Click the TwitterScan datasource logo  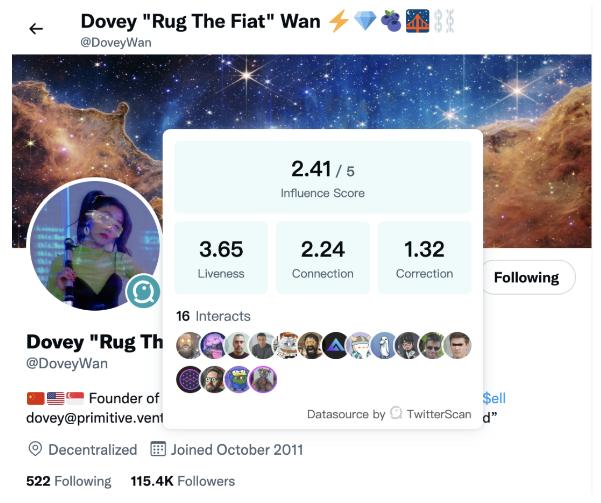[x=396, y=413]
